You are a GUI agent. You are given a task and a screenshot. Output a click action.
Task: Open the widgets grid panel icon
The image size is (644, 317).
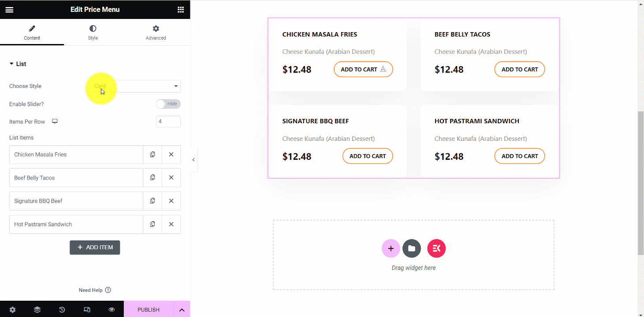tap(181, 10)
